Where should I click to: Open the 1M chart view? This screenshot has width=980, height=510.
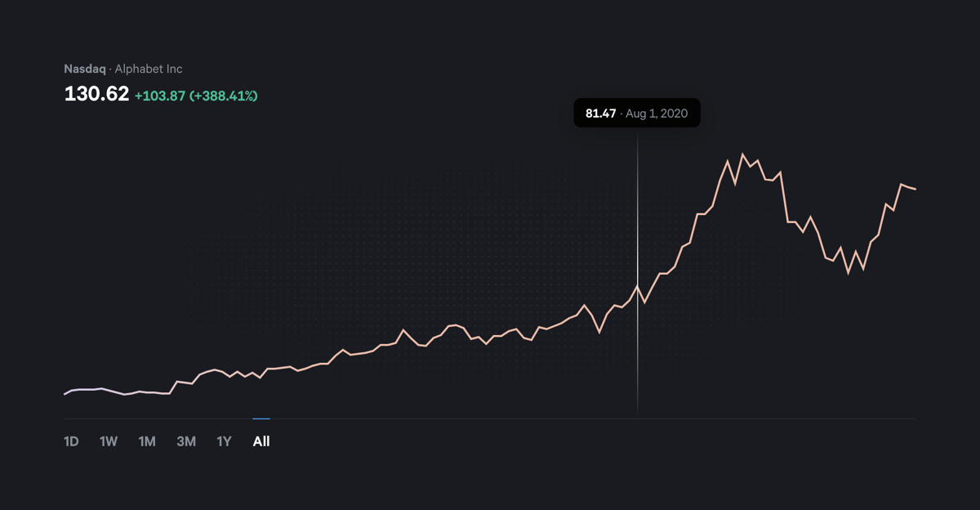[147, 441]
